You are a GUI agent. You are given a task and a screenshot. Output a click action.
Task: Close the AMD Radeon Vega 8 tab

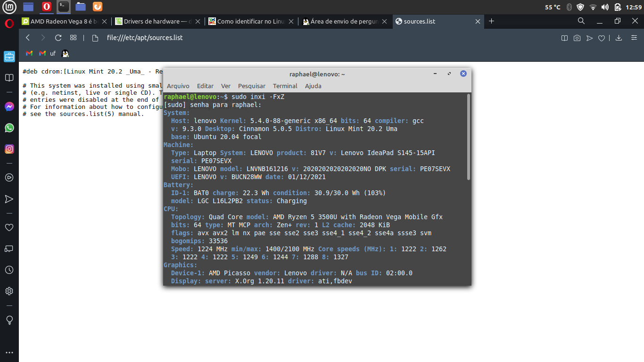tap(104, 21)
